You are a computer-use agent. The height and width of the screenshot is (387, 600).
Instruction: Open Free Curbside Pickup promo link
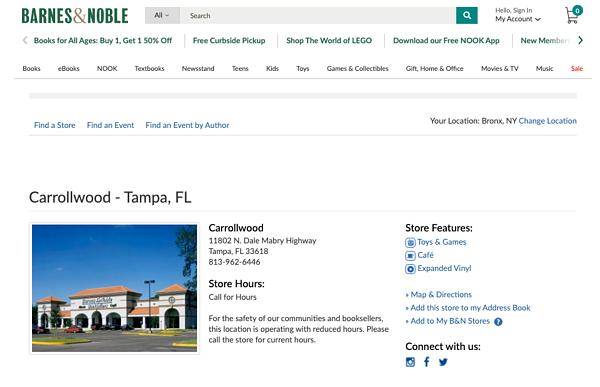tap(229, 41)
